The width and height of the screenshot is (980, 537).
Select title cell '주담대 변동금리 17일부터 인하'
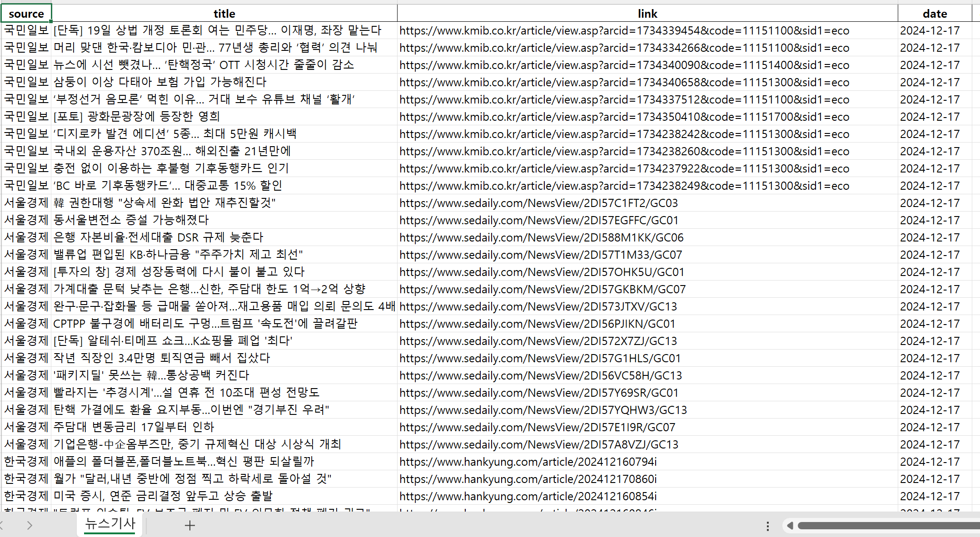(x=134, y=427)
